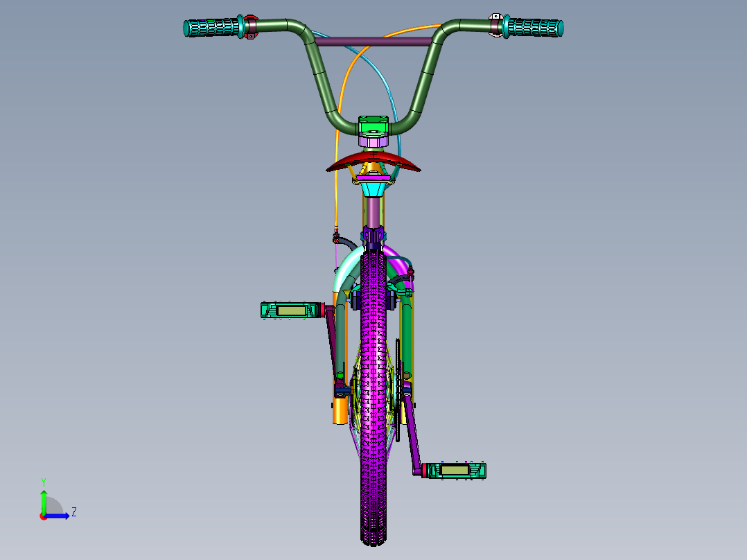Click the blue Z axis arrow of the triad

pyautogui.click(x=57, y=516)
